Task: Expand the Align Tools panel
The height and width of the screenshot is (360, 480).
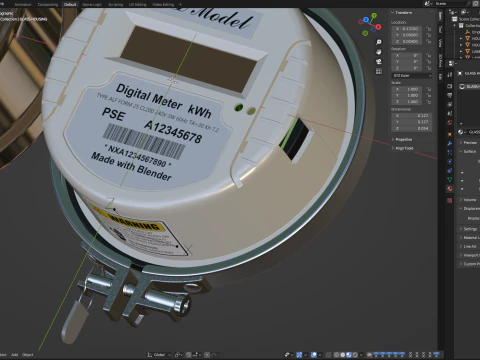Action: click(404, 148)
